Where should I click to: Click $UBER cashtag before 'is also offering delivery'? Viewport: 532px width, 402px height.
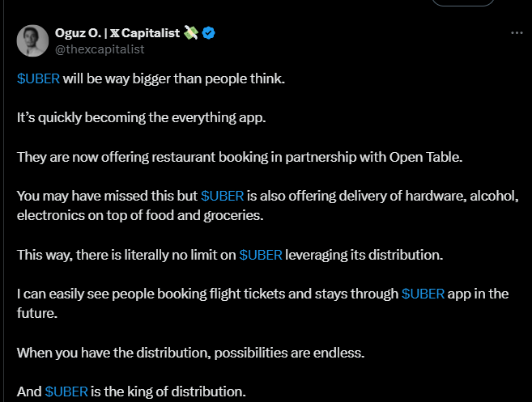tap(222, 197)
